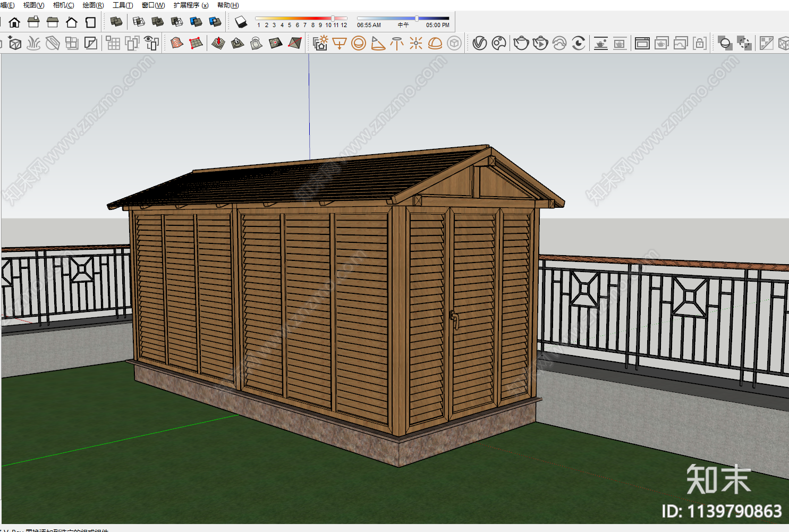This screenshot has height=532, width=789.
Task: Toggle Show/Hide Shadows button
Action: coord(241,22)
